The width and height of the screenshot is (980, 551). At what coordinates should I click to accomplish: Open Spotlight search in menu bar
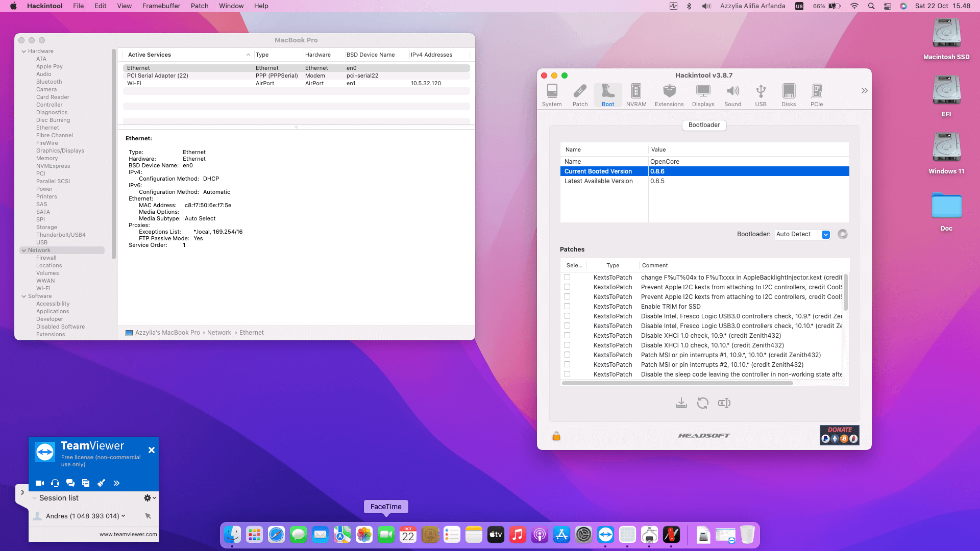pyautogui.click(x=871, y=6)
